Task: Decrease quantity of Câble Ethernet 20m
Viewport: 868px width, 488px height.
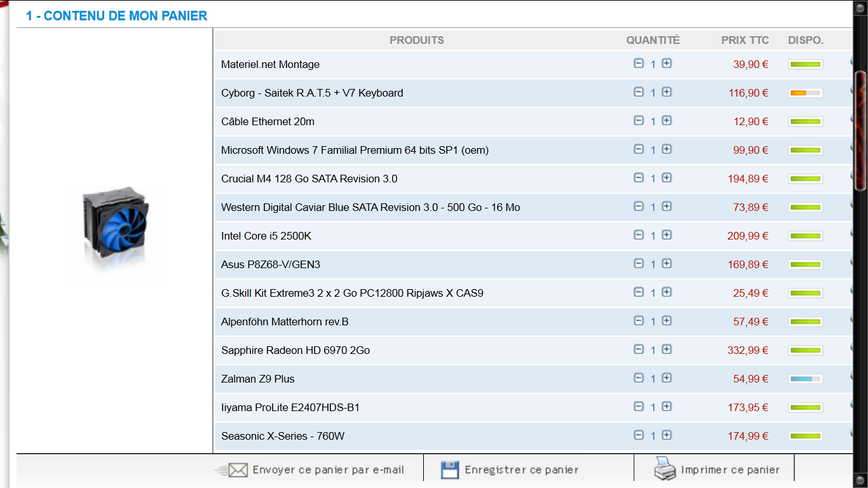Action: click(639, 121)
